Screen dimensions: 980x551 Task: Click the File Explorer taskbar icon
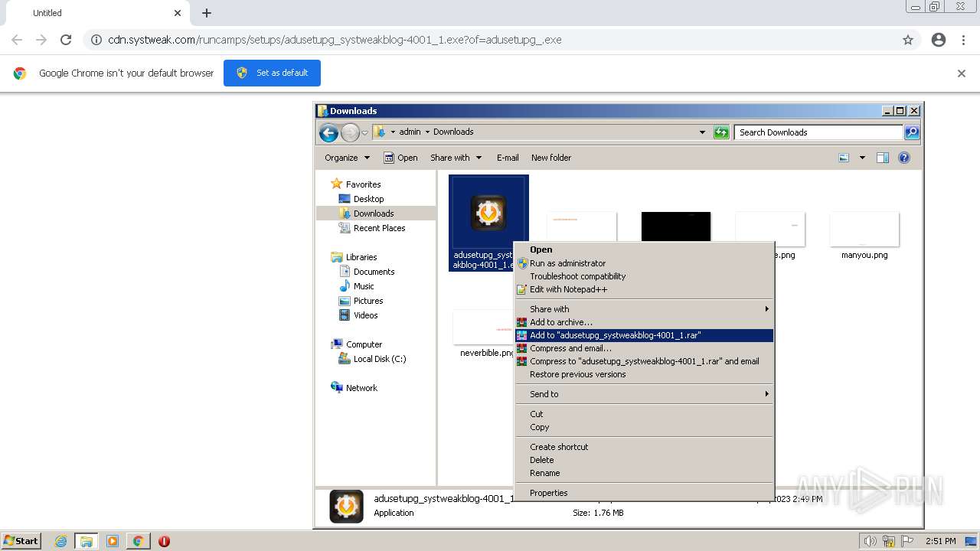coord(87,541)
